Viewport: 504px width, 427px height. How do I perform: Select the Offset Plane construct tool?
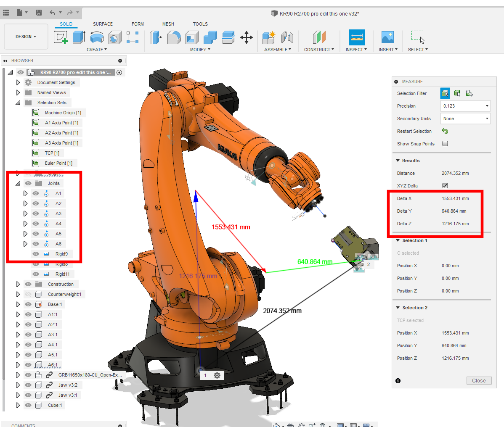click(319, 37)
